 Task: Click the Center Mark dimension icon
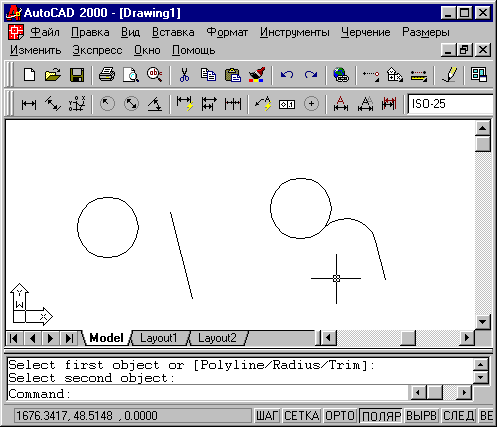pos(311,104)
